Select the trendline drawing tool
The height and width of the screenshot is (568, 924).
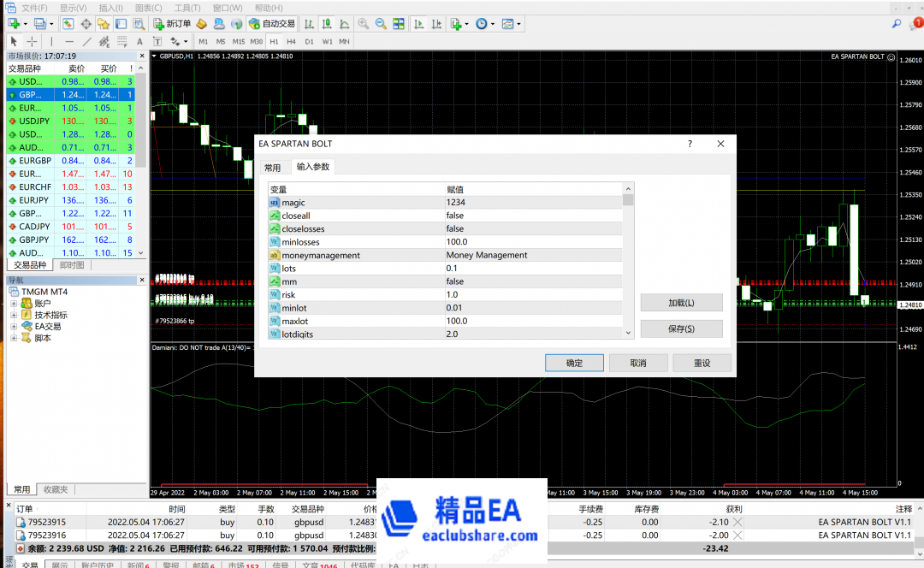point(86,41)
